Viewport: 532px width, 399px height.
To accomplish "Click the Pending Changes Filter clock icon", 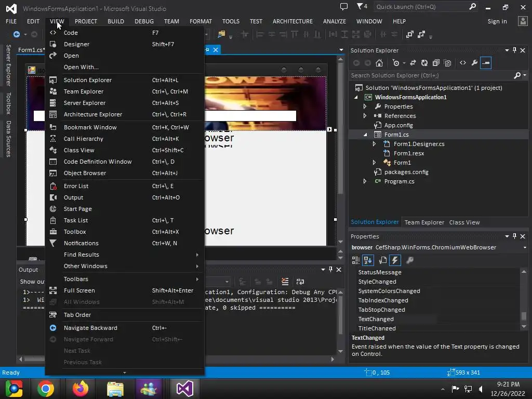I will [x=396, y=63].
